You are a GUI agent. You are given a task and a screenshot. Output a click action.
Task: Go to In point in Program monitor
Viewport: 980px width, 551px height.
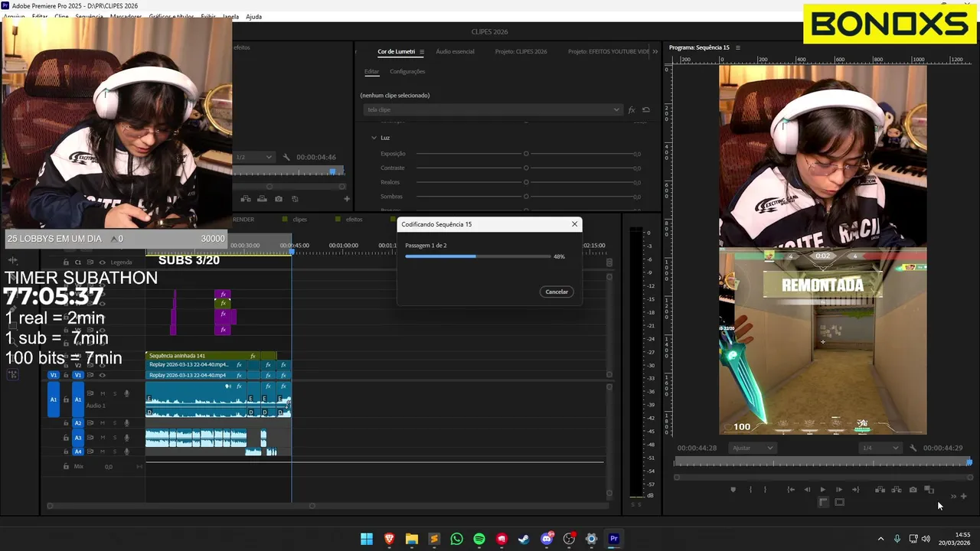791,490
